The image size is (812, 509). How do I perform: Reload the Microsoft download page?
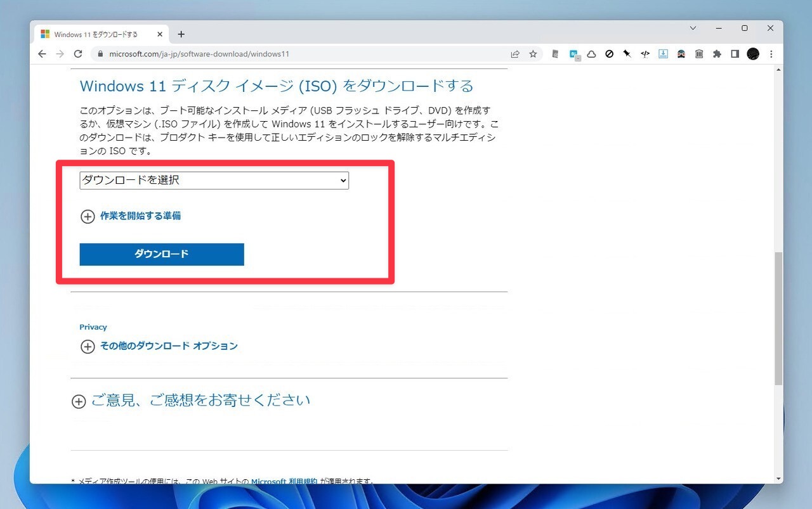click(x=77, y=54)
